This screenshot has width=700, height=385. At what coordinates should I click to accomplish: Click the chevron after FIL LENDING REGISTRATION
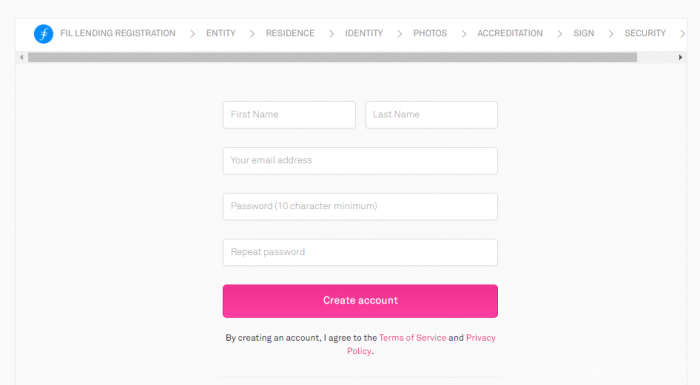coord(192,33)
